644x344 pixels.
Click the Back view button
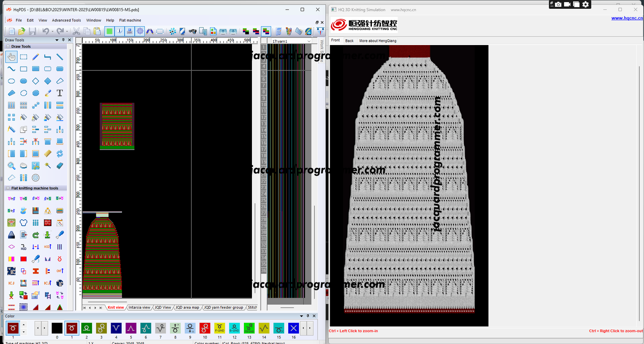[349, 41]
